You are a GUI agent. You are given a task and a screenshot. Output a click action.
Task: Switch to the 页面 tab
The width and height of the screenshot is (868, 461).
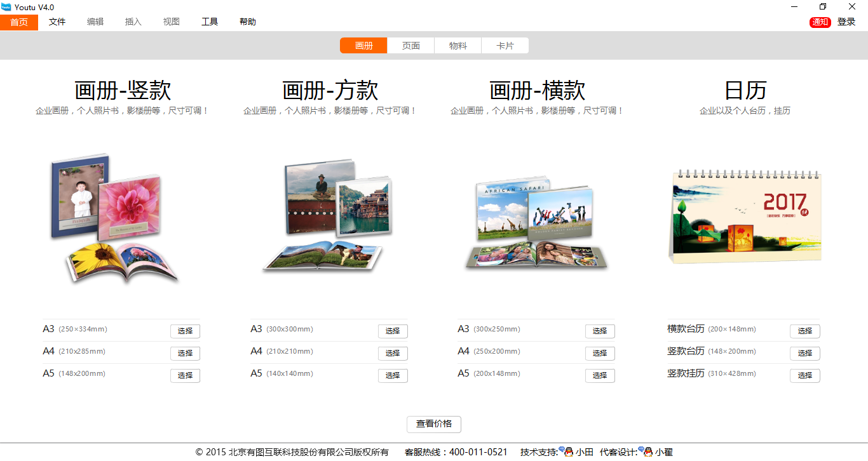(411, 46)
